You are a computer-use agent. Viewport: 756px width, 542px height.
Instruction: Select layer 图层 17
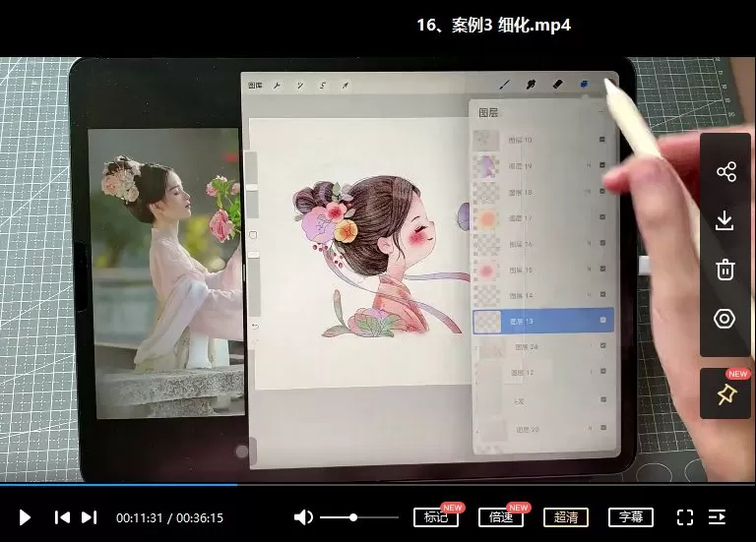point(542,218)
